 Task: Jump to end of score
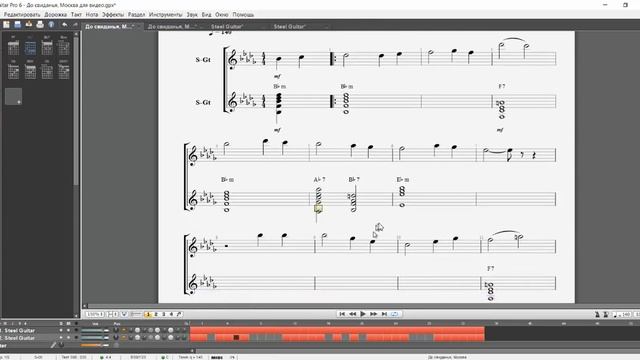tap(384, 314)
